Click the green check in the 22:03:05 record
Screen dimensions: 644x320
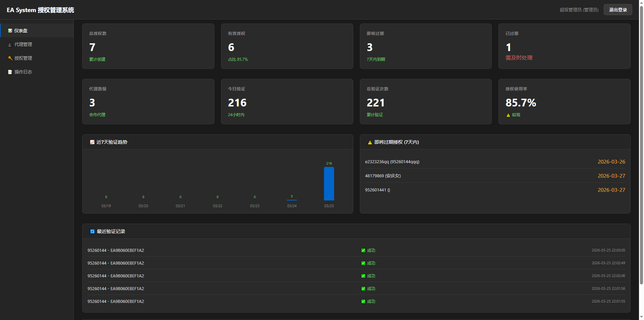tap(363, 250)
